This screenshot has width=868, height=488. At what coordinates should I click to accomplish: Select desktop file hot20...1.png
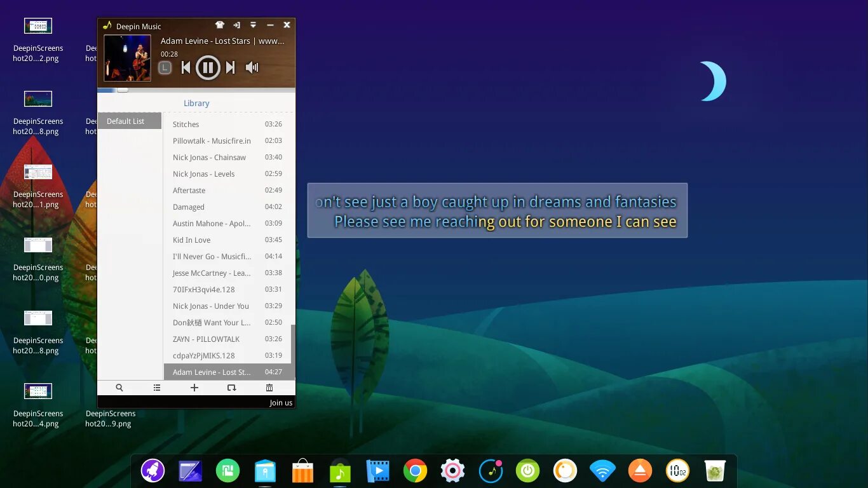point(37,186)
